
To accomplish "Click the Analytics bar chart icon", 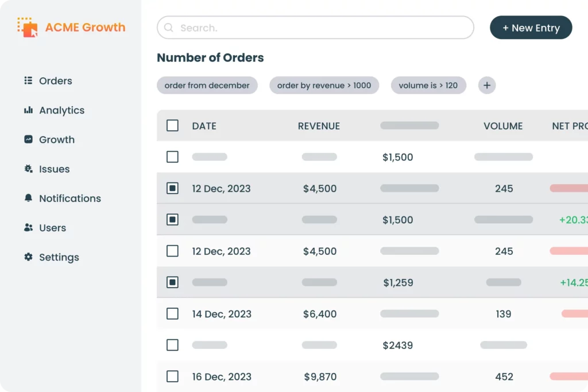I will point(28,110).
